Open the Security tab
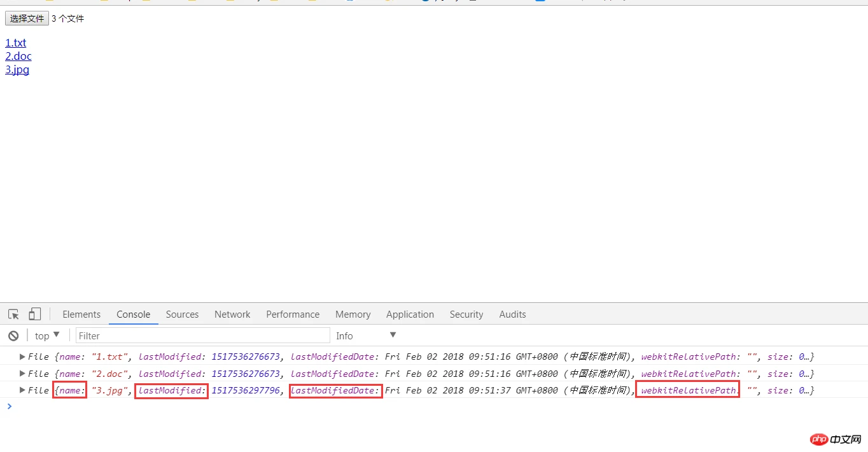 pos(466,314)
